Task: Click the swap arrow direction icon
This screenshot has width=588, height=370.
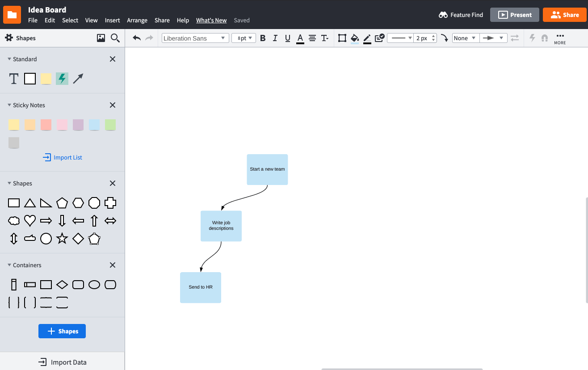Action: pos(515,38)
